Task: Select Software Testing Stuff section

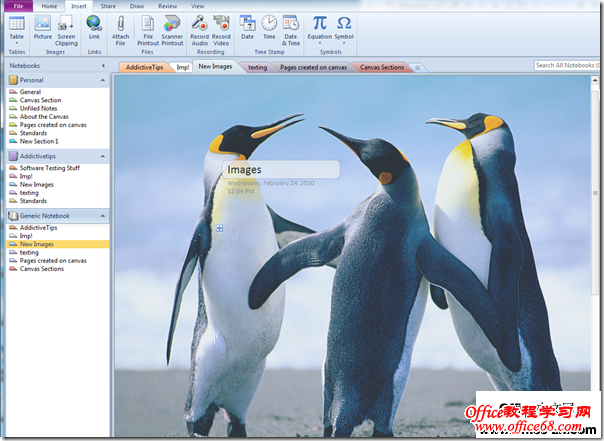Action: coord(52,168)
